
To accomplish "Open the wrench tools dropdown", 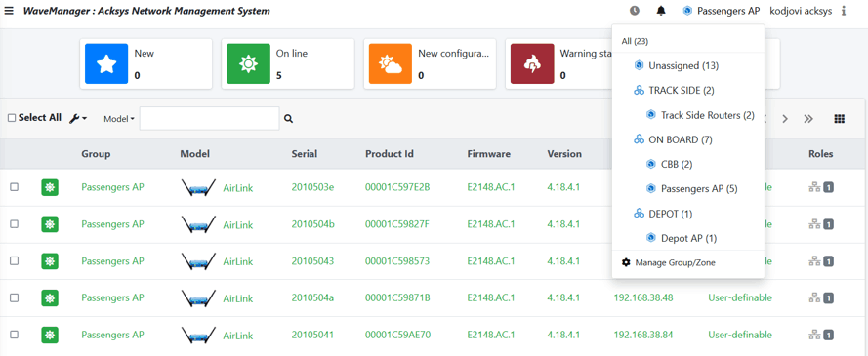I will pos(78,118).
